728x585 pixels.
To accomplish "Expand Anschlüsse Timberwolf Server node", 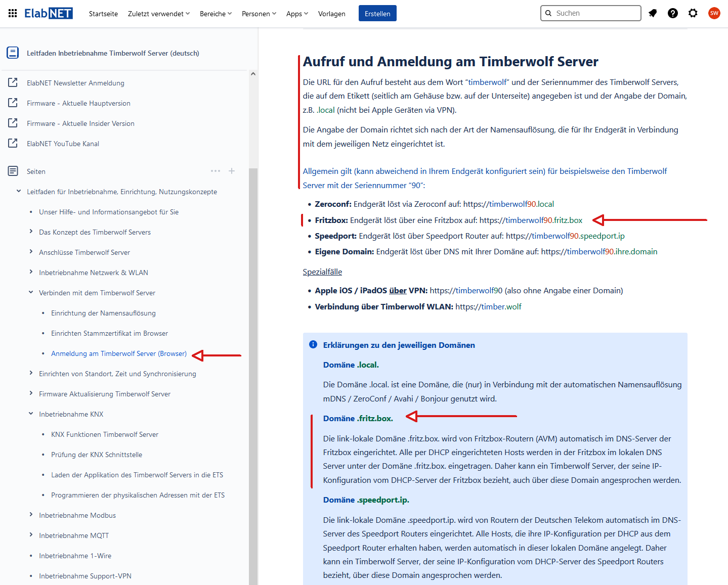I will pos(31,252).
